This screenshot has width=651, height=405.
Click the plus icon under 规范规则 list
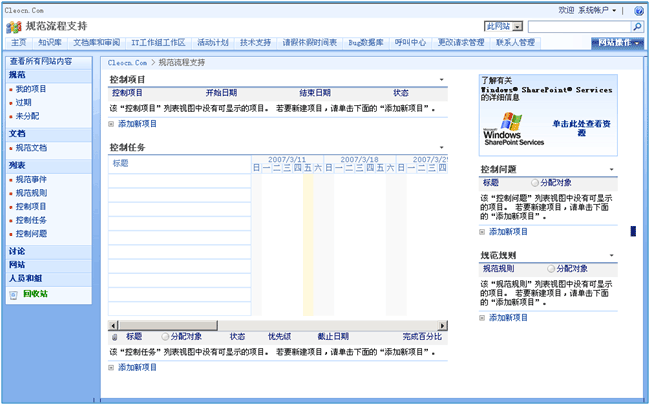482,317
